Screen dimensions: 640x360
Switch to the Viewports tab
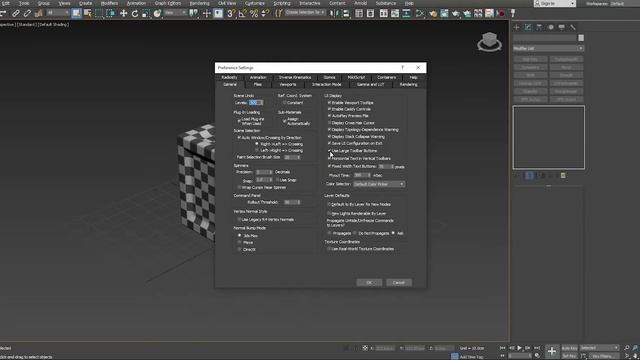pyautogui.click(x=288, y=84)
